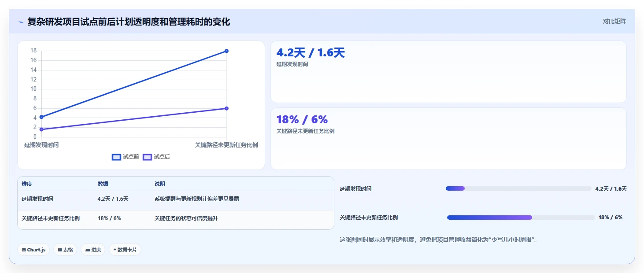644x273 pixels.
Task: Click the 关键路径未更新任务比例 table row cell
Action: tap(51, 218)
